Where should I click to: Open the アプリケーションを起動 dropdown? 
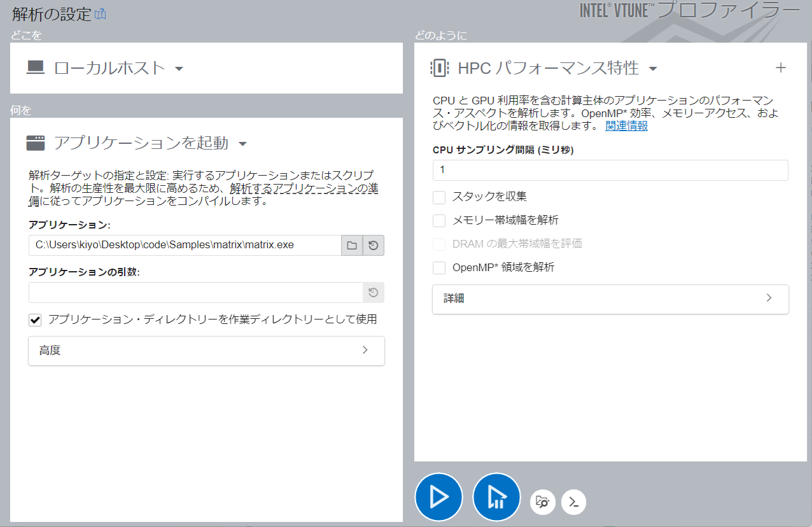242,144
